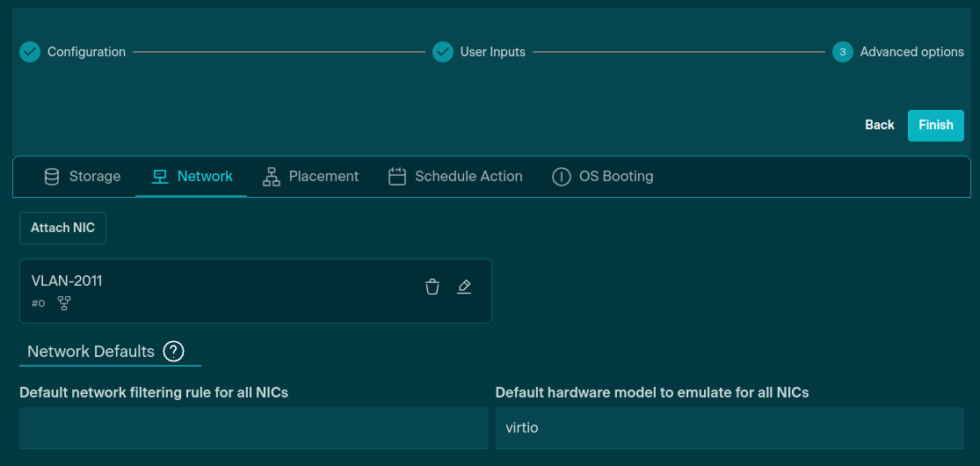
Task: Open the default hardware model virtio field
Action: click(x=730, y=428)
